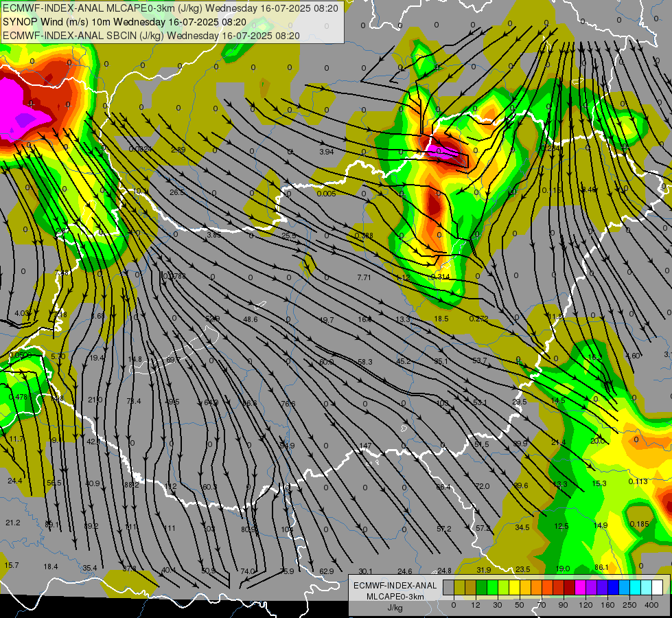Click the map value 0.005
Screen dimensions: 672x618
327,194
